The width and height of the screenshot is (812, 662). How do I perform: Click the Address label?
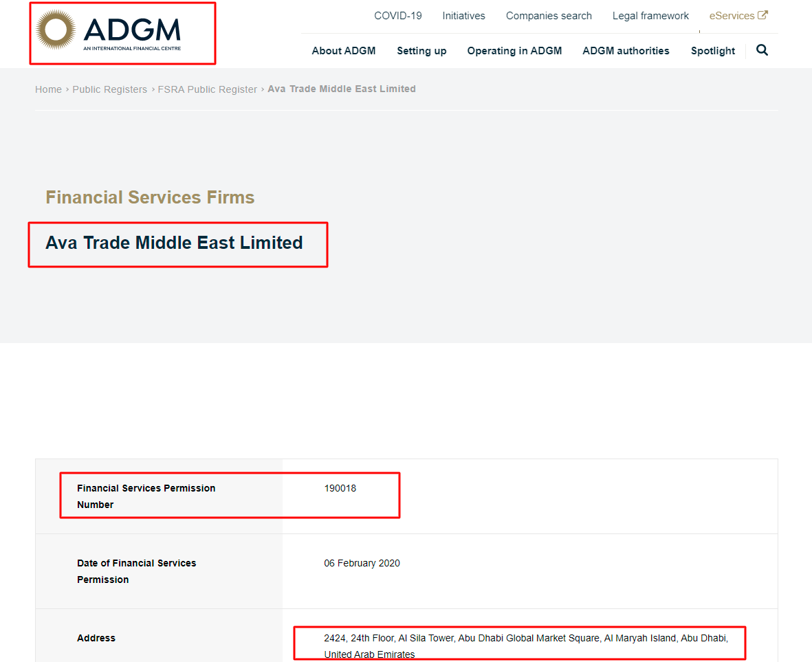click(x=96, y=638)
